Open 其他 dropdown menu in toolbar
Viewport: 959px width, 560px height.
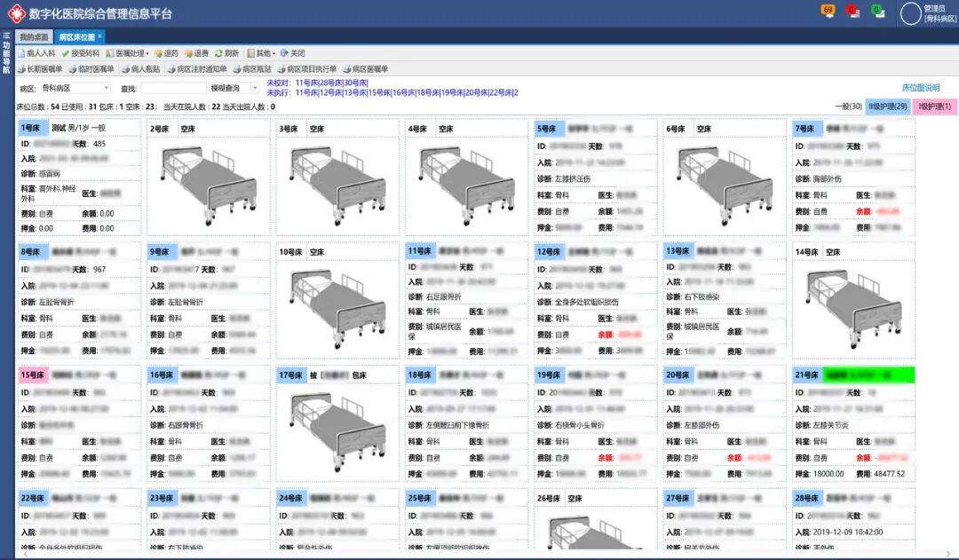261,53
